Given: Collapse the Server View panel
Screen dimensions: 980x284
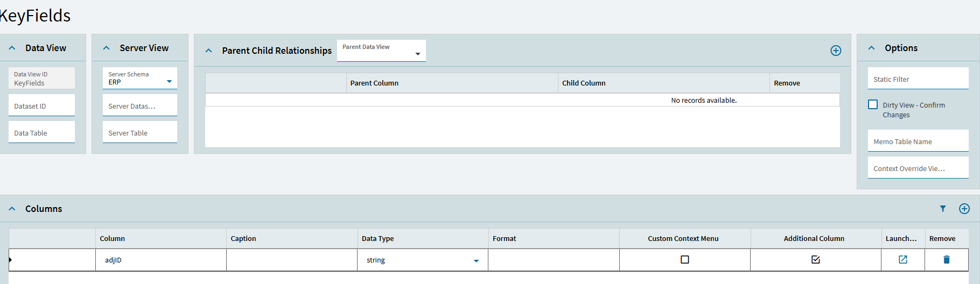Looking at the screenshot, I should [x=107, y=48].
